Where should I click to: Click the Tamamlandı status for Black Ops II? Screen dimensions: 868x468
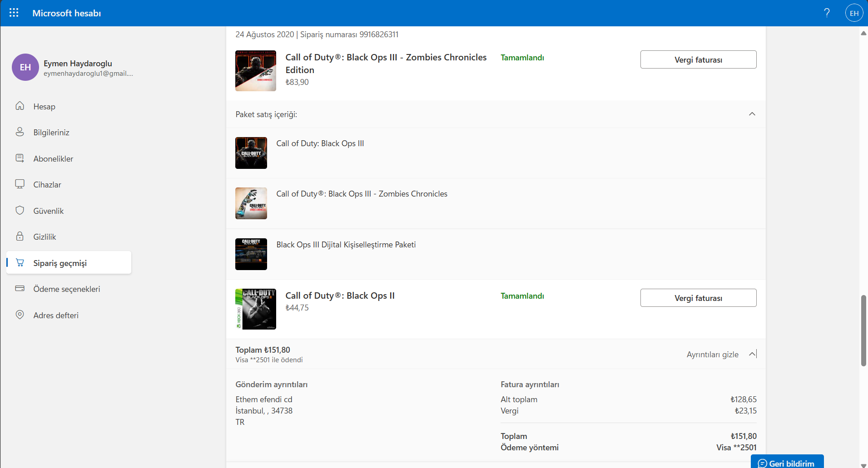(522, 296)
